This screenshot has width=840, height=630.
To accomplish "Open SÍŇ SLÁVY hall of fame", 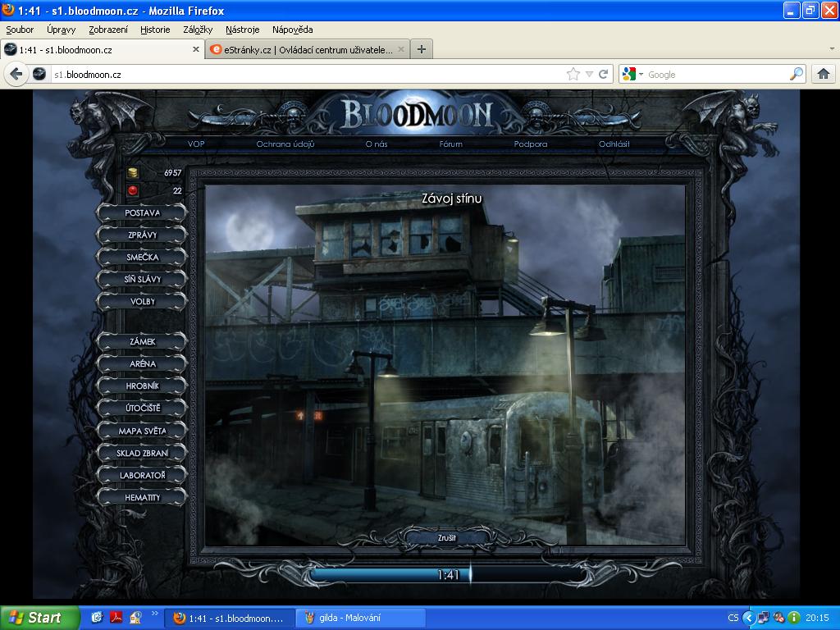I will pos(142,279).
